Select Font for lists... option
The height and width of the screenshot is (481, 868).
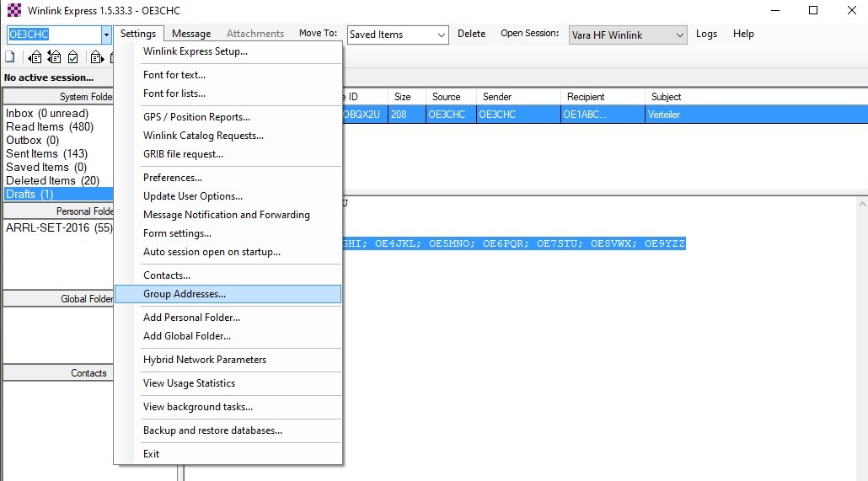pos(228,94)
